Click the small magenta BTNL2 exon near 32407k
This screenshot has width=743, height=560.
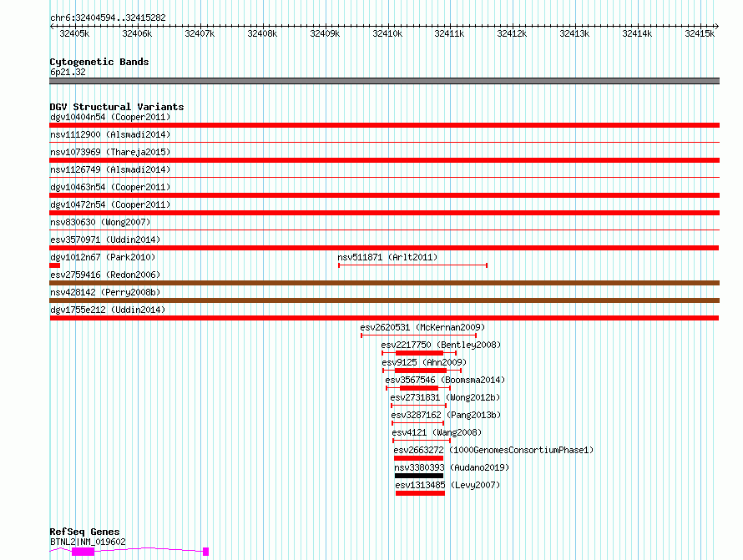coord(205,552)
